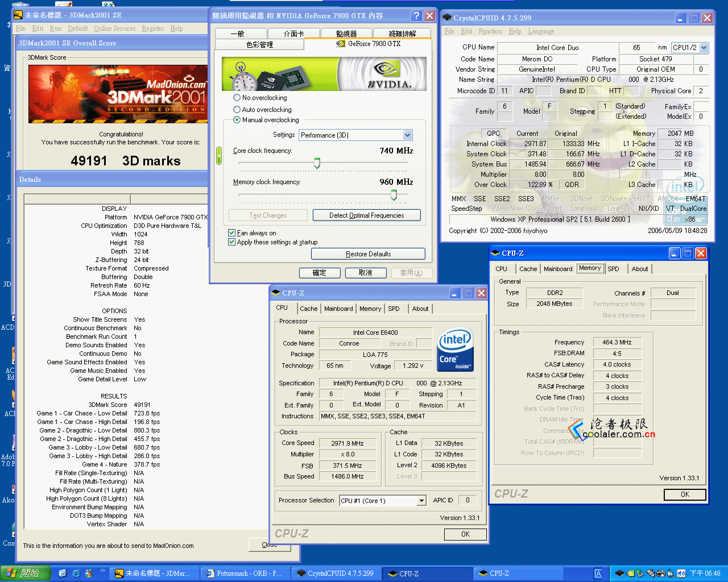Click the Restore Defaults button
The width and height of the screenshot is (728, 582).
pyautogui.click(x=368, y=254)
